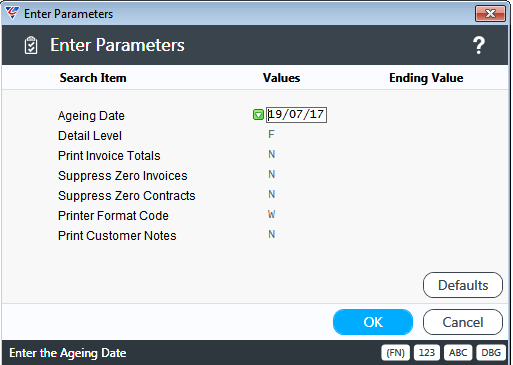This screenshot has height=365, width=513.
Task: Select the Detail Level value F
Action: click(271, 135)
